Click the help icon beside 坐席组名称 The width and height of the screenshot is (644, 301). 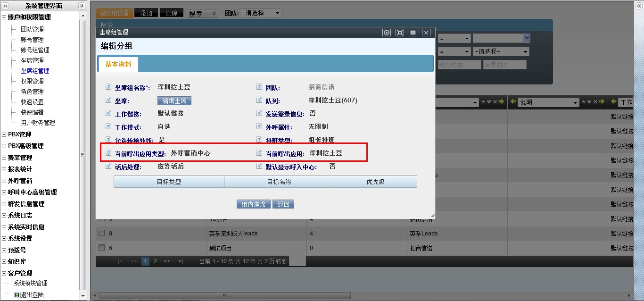[x=108, y=87]
